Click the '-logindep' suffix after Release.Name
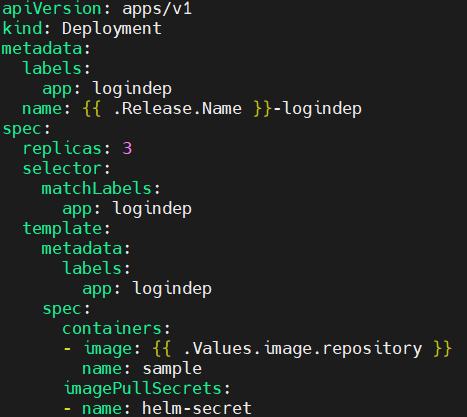 click(x=317, y=109)
